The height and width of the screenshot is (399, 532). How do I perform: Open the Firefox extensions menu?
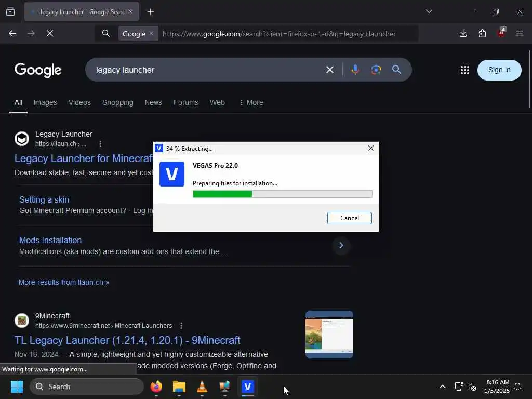pos(482,33)
